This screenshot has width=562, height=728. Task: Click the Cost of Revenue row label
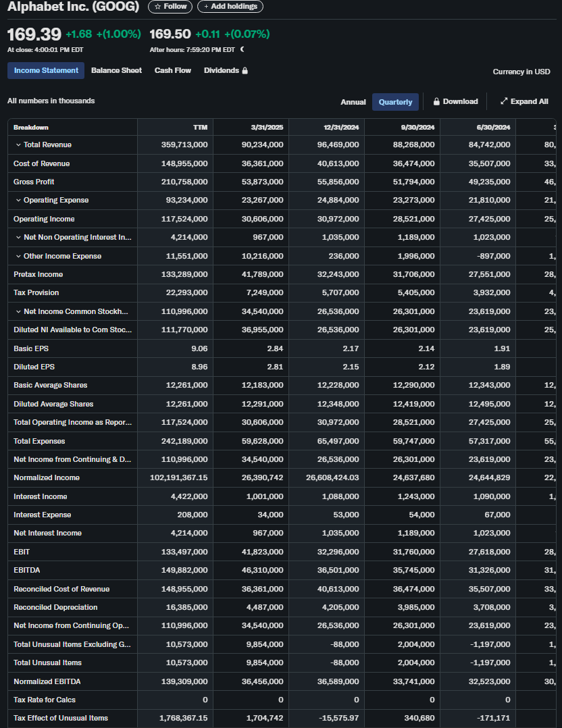pyautogui.click(x=41, y=163)
